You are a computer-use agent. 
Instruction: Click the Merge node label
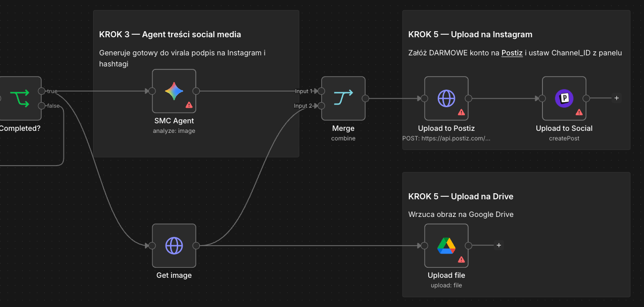click(x=343, y=128)
